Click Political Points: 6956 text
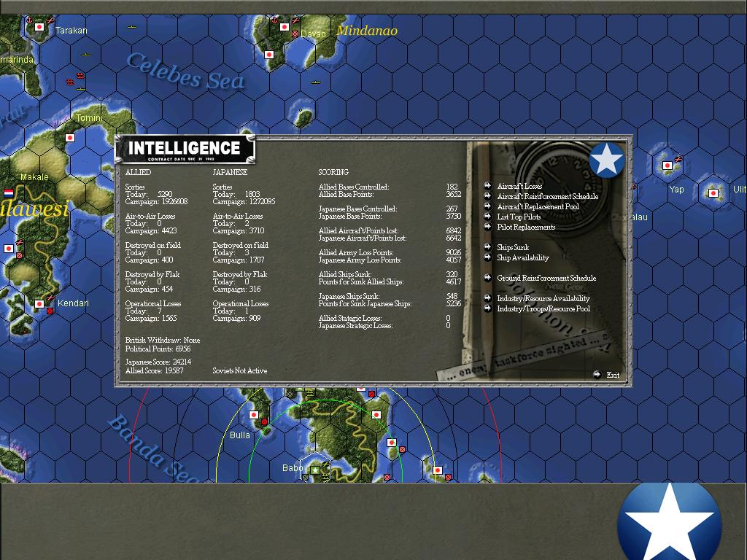Viewport: 747px width, 560px height. point(158,349)
